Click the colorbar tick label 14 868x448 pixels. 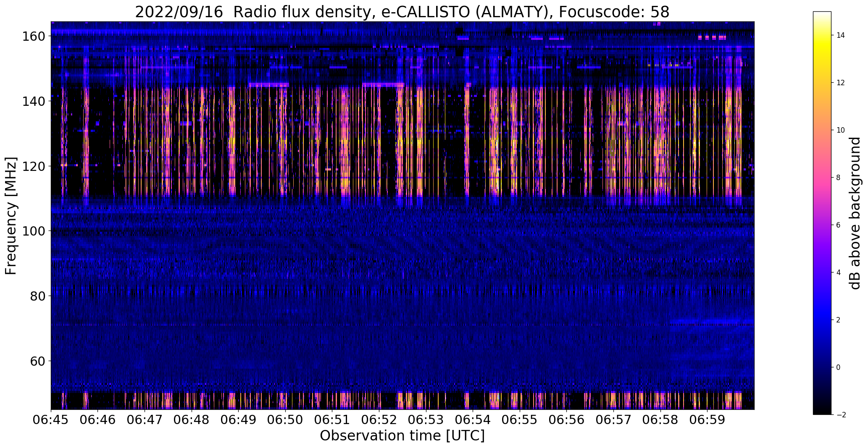841,35
